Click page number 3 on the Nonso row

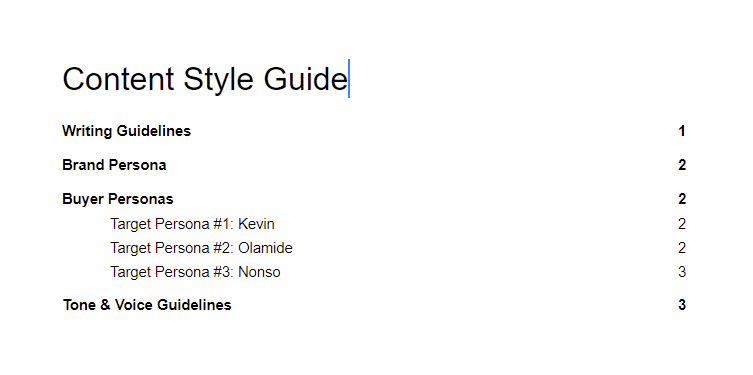[682, 272]
